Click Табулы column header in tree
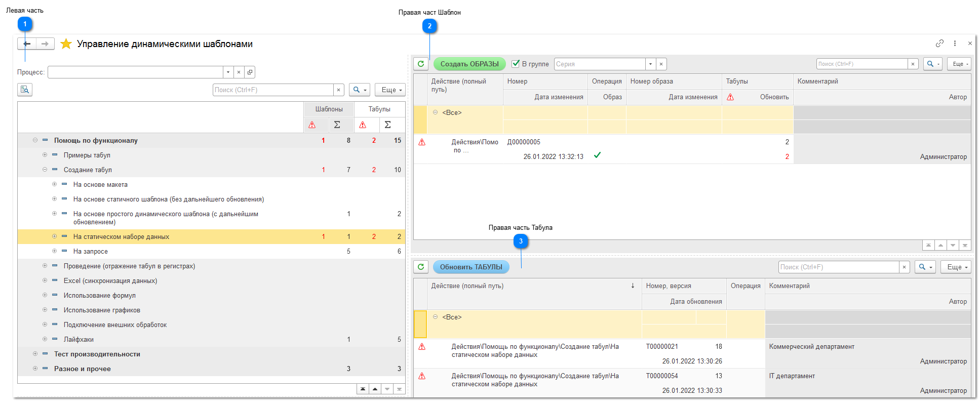Screen dimensions: 980x404 pos(379,109)
